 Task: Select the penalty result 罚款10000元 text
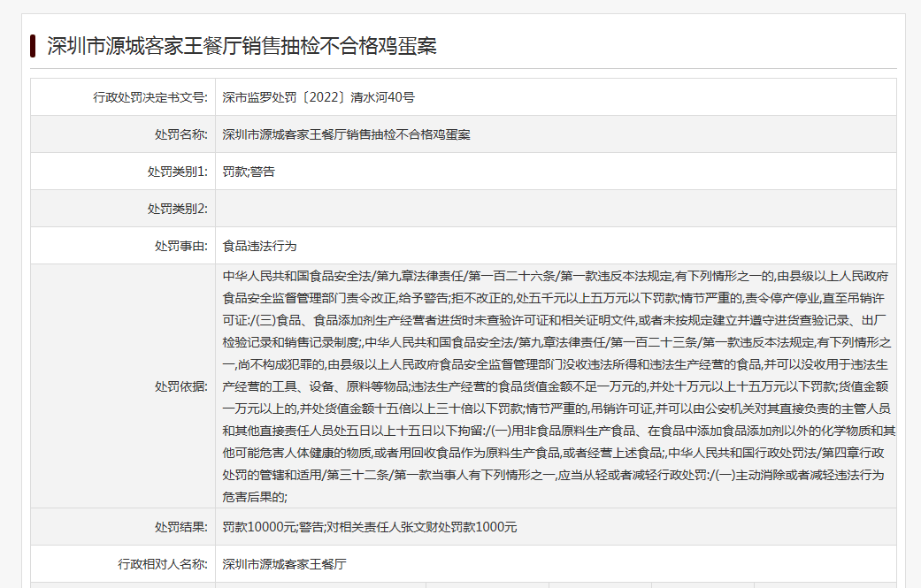[x=258, y=527]
